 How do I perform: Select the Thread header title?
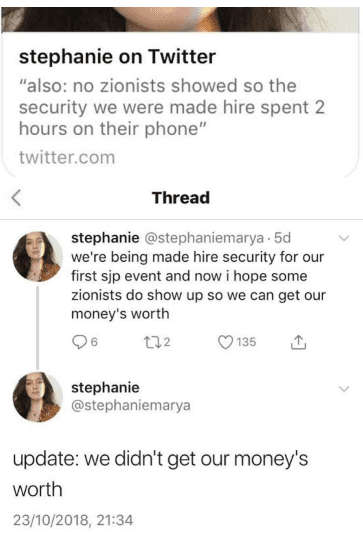click(x=181, y=198)
